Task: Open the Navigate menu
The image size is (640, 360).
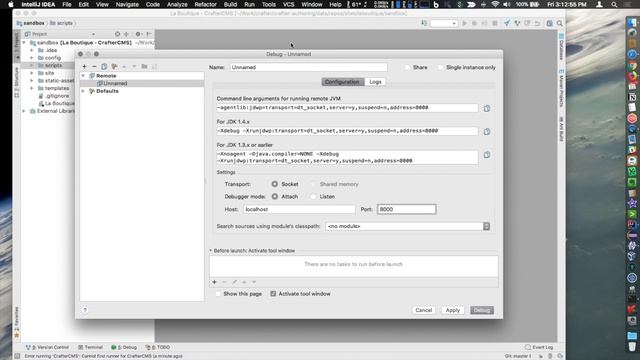Action: 127,4
